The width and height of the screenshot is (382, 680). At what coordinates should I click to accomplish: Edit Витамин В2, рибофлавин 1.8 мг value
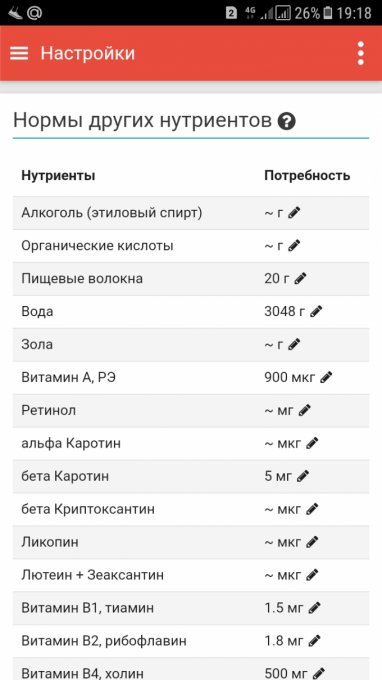314,640
